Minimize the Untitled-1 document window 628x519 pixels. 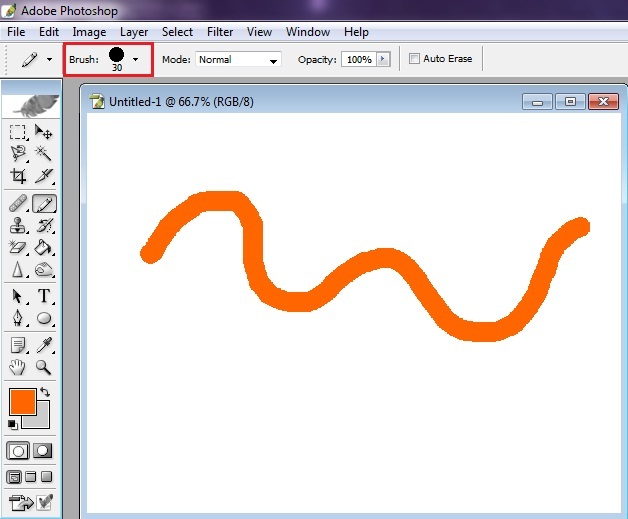coord(537,102)
